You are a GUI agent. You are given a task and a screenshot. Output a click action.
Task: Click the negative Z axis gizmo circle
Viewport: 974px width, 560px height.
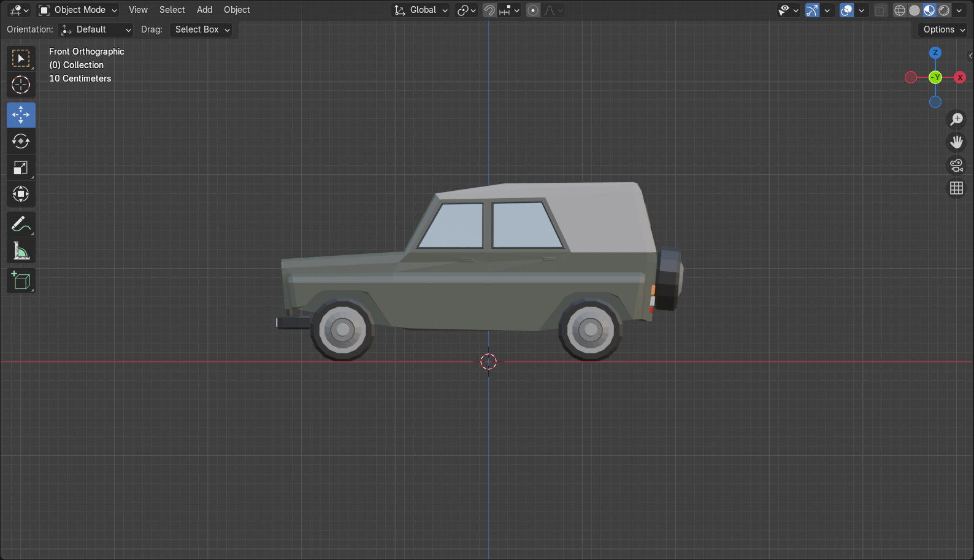click(x=935, y=102)
